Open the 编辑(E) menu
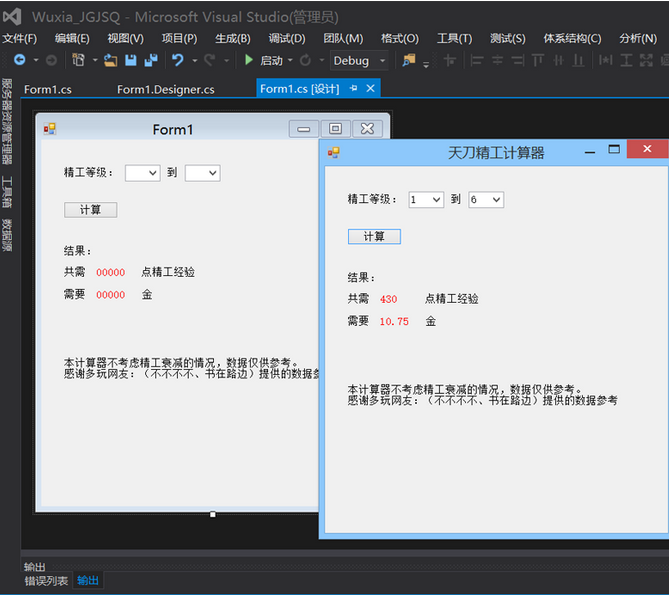Screen dimensions: 669x595 (72, 38)
